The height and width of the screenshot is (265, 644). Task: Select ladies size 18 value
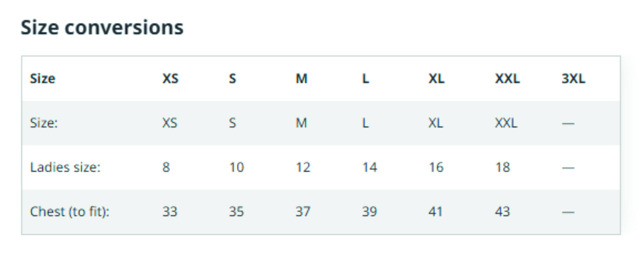[x=502, y=167]
